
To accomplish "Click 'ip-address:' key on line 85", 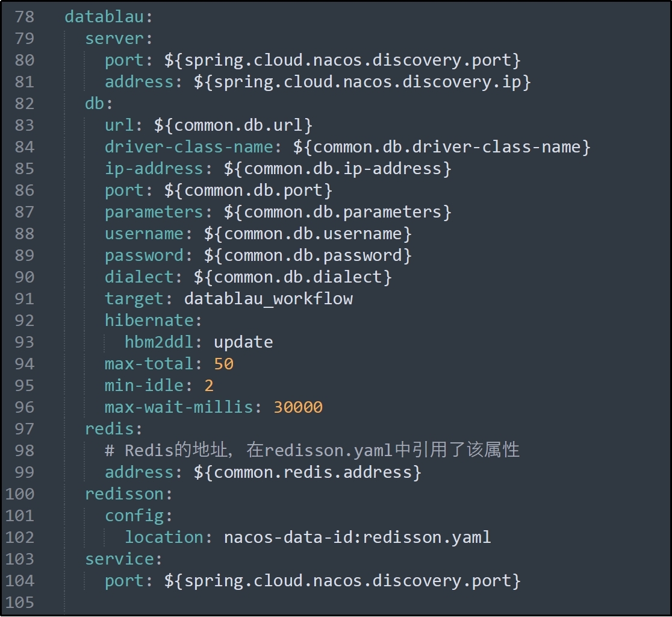I will coord(158,169).
